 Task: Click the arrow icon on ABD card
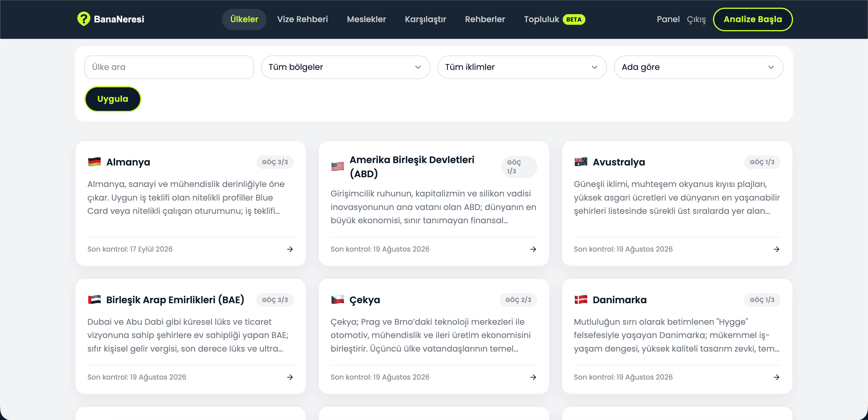533,249
